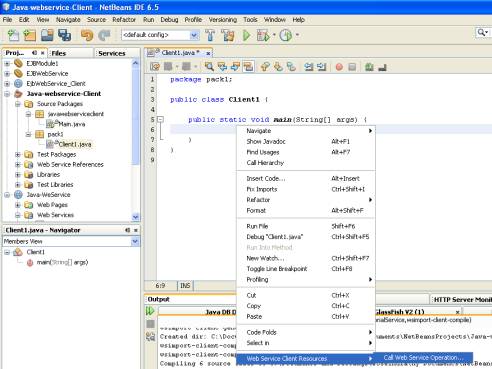Click the Shift Line Right icon

pyautogui.click(x=322, y=67)
